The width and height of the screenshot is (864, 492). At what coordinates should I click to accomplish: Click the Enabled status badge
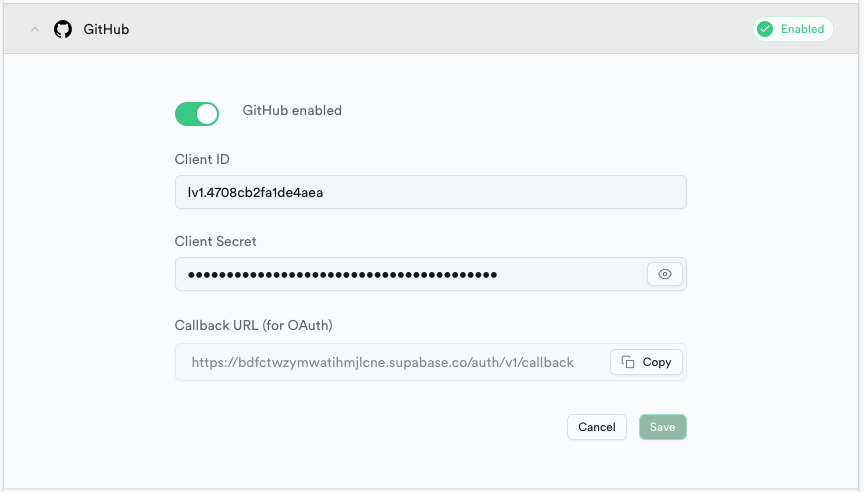(792, 29)
